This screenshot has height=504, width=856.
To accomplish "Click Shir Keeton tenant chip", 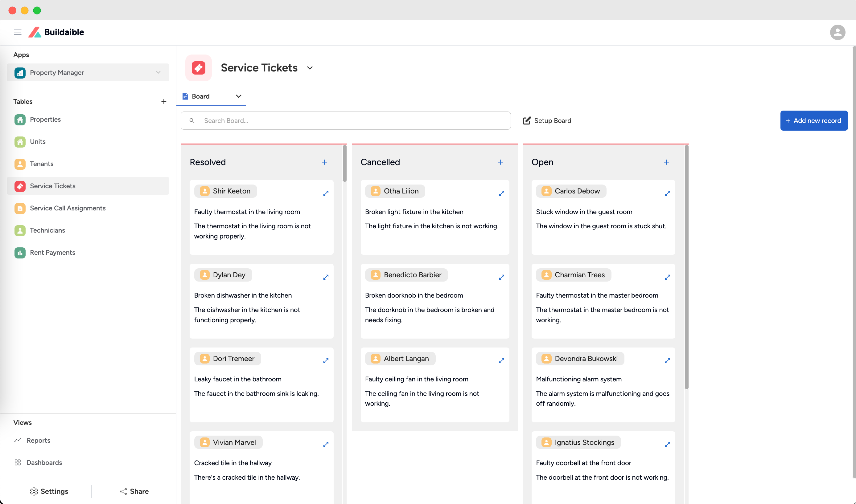I will coord(226,191).
